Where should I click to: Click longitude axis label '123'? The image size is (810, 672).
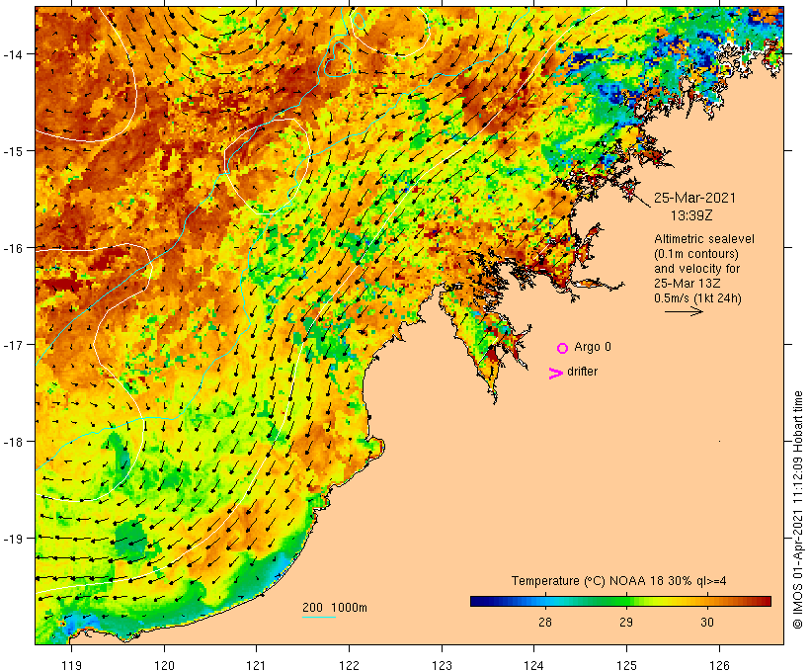point(442,665)
